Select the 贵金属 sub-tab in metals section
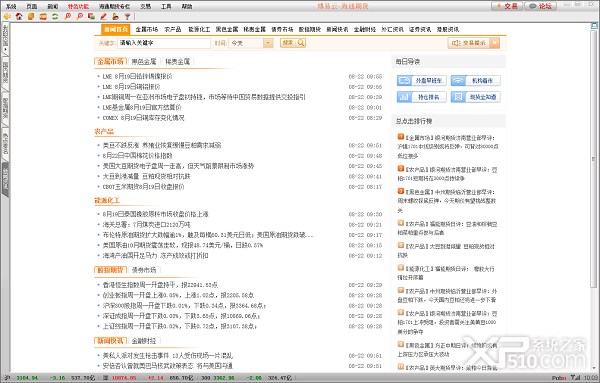600x383 pixels. (178, 62)
